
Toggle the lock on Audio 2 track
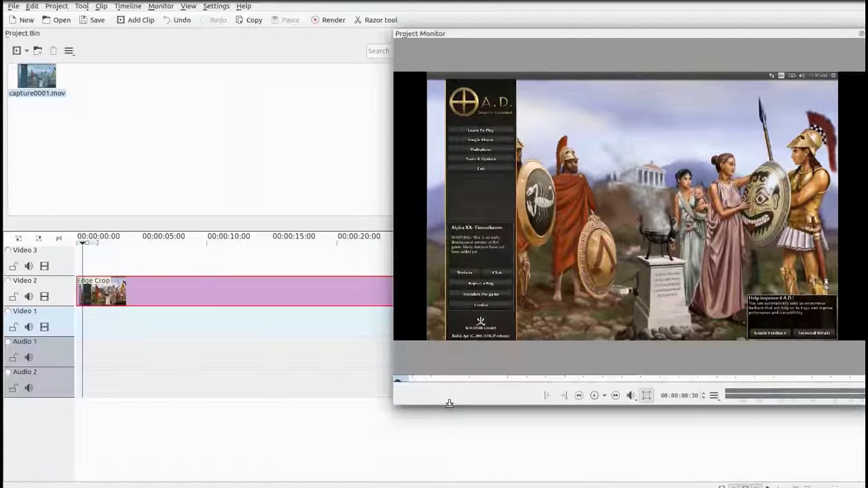tap(14, 388)
